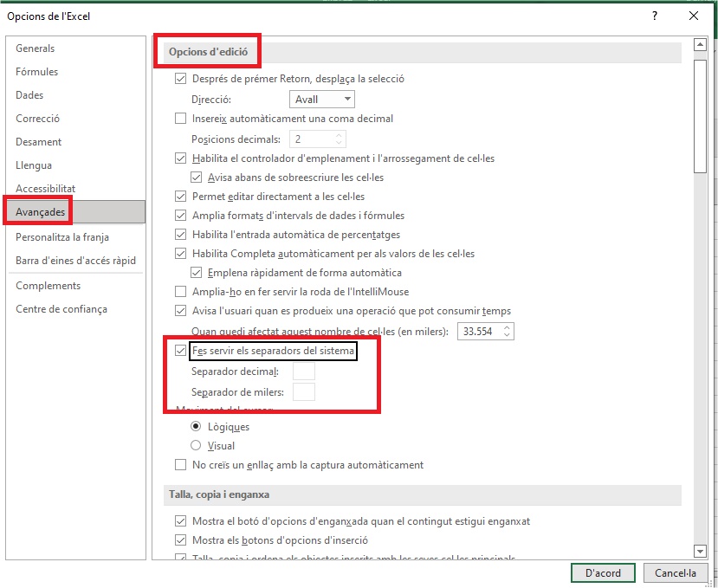Viewport: 718px width, 588px height.
Task: Toggle 'Habilita el controlador d'emplenament' checkbox
Action: point(180,158)
